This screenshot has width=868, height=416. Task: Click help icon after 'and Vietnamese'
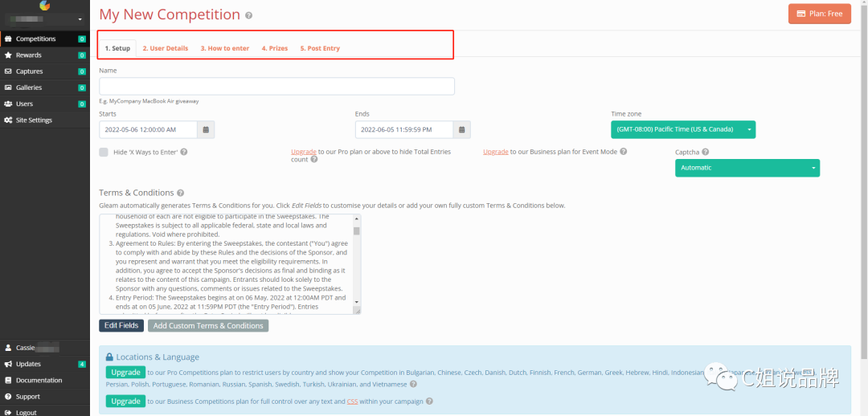point(414,385)
